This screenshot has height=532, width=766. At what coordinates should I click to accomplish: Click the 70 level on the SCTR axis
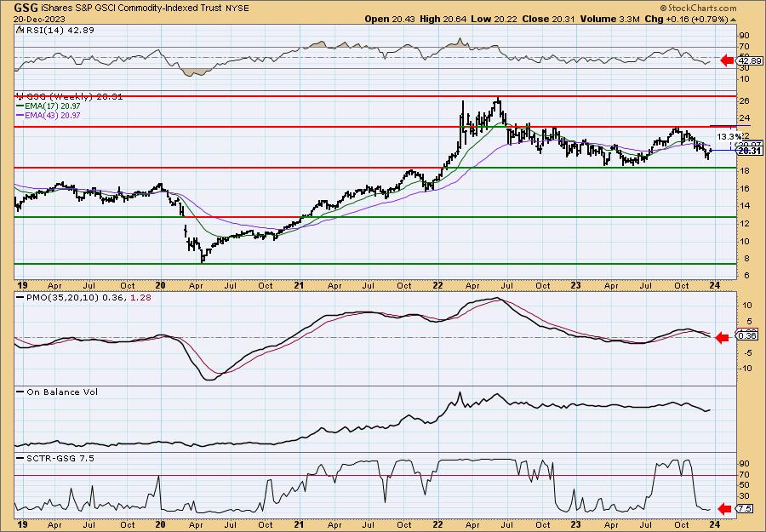(745, 474)
